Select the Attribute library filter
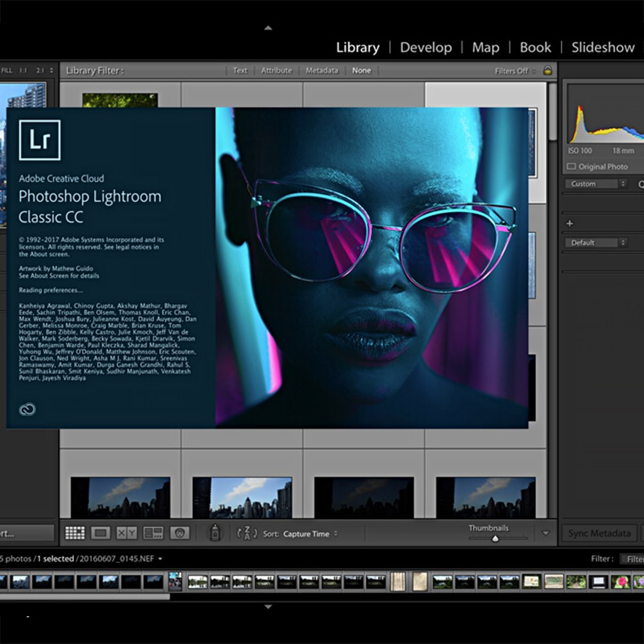644x644 pixels. click(x=276, y=71)
